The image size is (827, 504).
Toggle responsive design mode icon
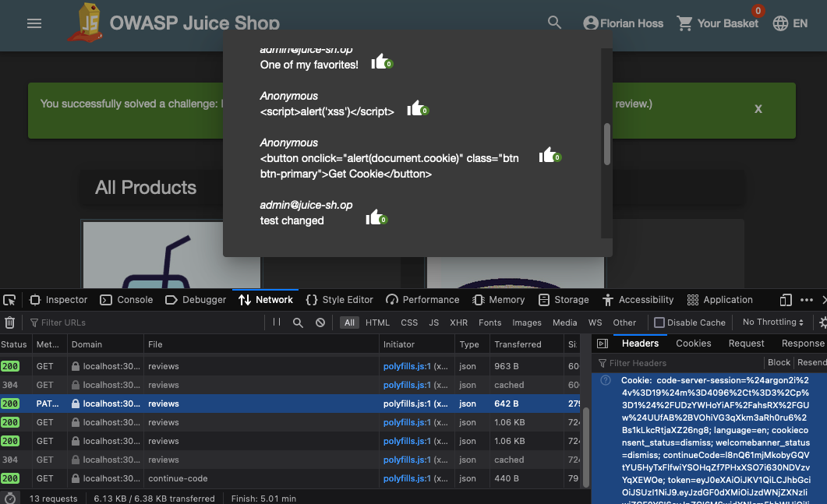click(786, 300)
